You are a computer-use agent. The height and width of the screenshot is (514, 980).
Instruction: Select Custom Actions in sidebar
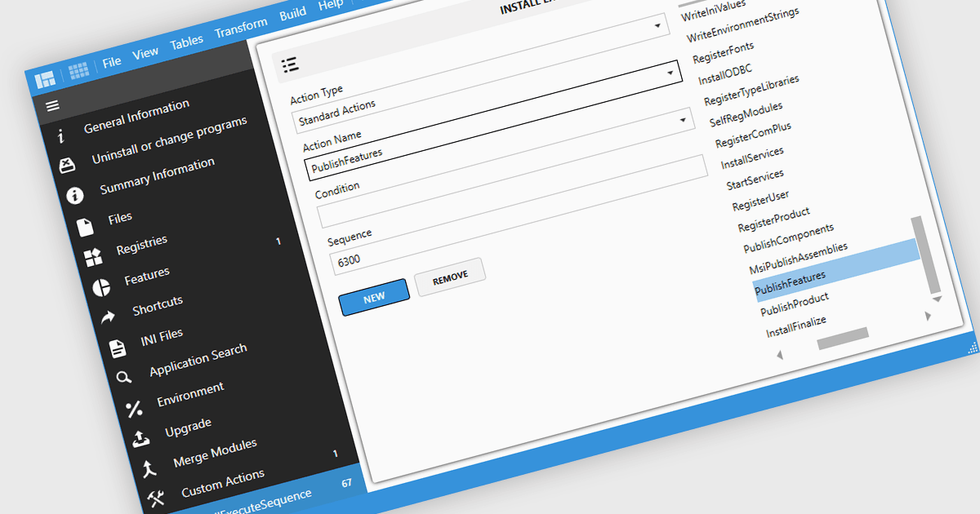[x=223, y=483]
